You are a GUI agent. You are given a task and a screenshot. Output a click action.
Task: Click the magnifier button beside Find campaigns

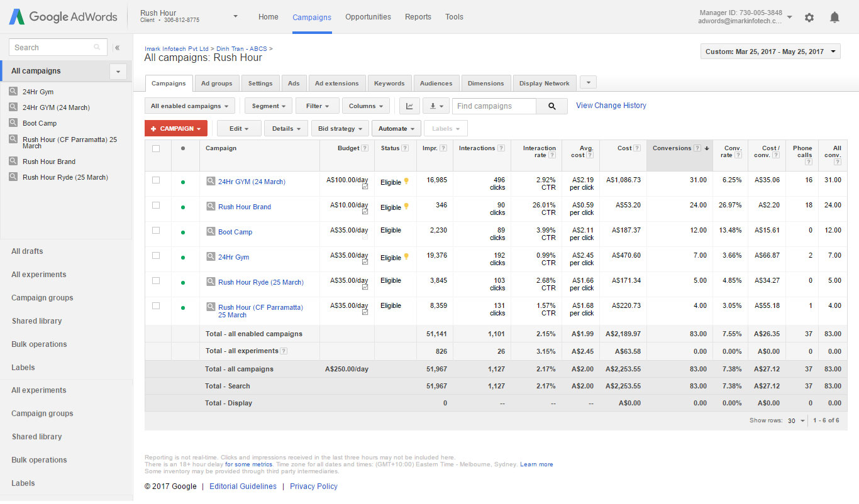click(x=551, y=106)
